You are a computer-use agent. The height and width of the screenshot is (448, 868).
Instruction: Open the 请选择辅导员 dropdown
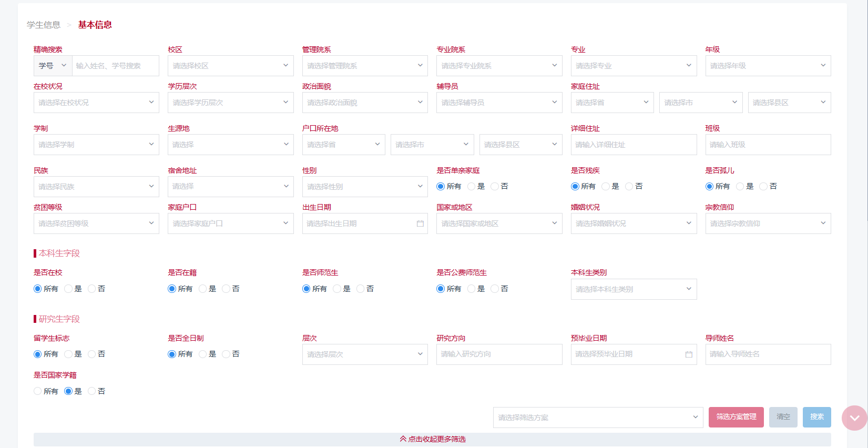(x=499, y=103)
